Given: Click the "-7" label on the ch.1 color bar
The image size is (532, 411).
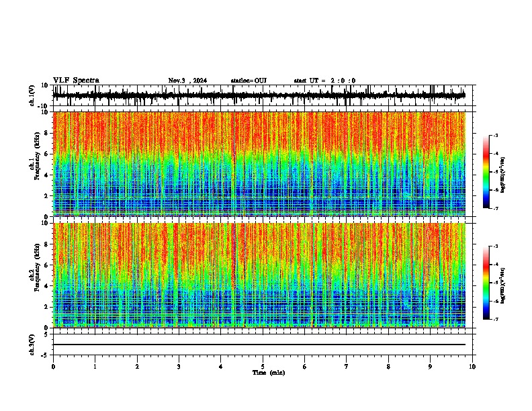Looking at the screenshot, I should 496,209.
